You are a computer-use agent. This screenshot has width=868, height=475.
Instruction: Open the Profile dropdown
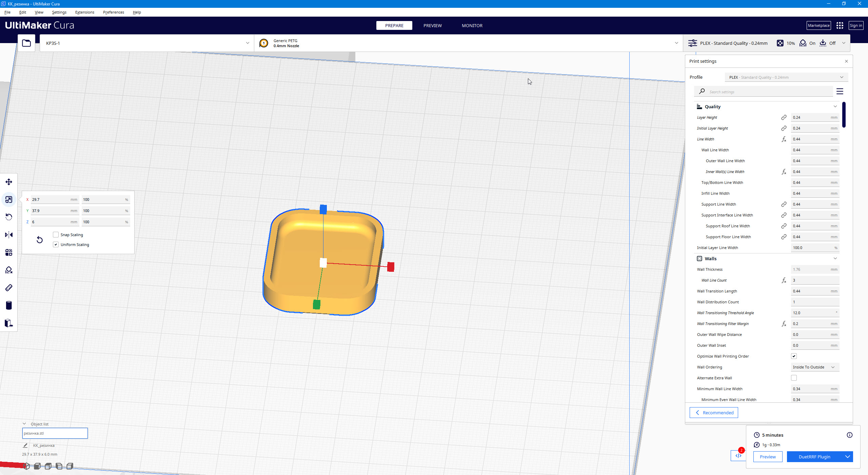(x=786, y=77)
